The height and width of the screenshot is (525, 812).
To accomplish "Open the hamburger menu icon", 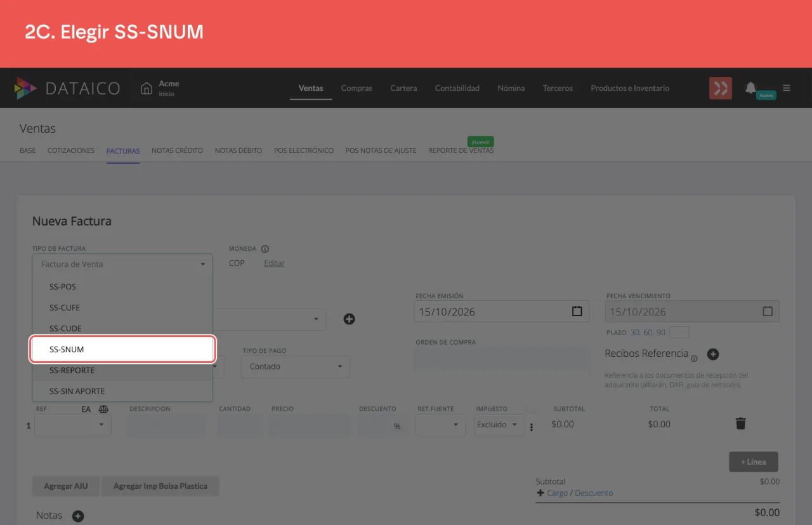I will click(x=787, y=88).
